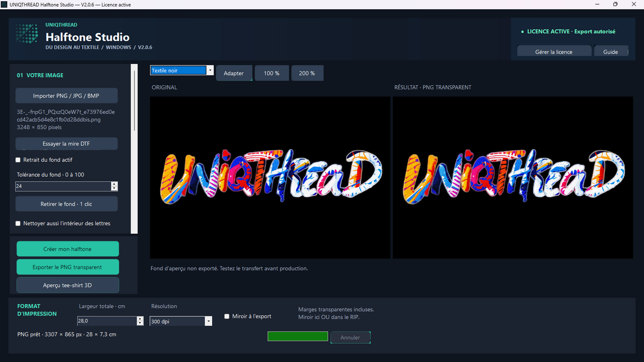Open Gérer la licence
Image resolution: width=644 pixels, height=362 pixels.
point(554,51)
